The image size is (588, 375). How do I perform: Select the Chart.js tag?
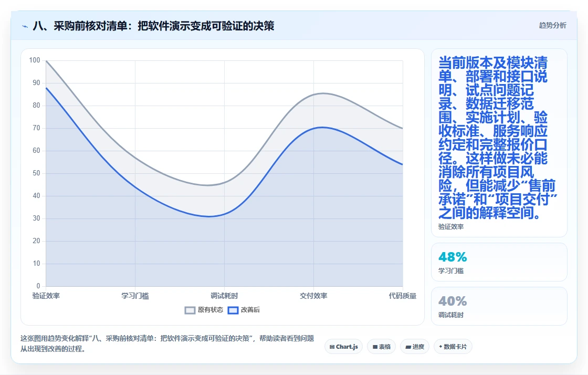pyautogui.click(x=343, y=347)
